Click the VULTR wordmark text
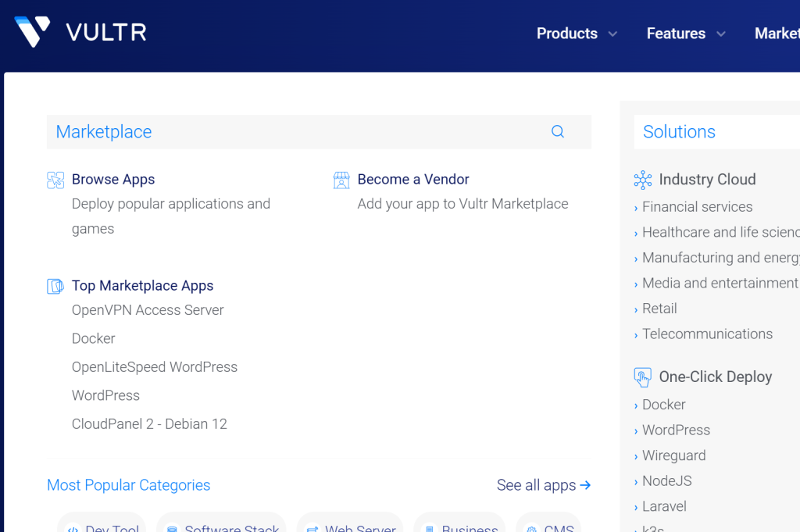Viewport: 800px width, 532px height. coord(106,32)
